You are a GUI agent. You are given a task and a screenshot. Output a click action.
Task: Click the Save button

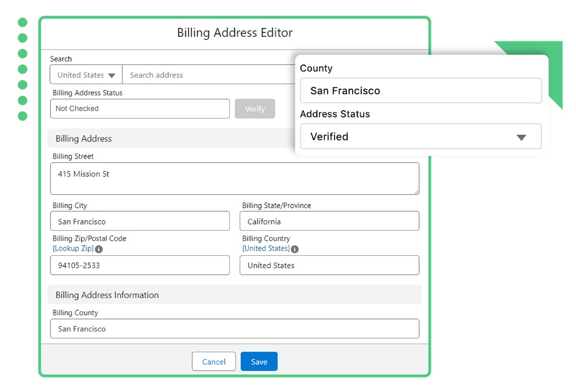coord(259,361)
